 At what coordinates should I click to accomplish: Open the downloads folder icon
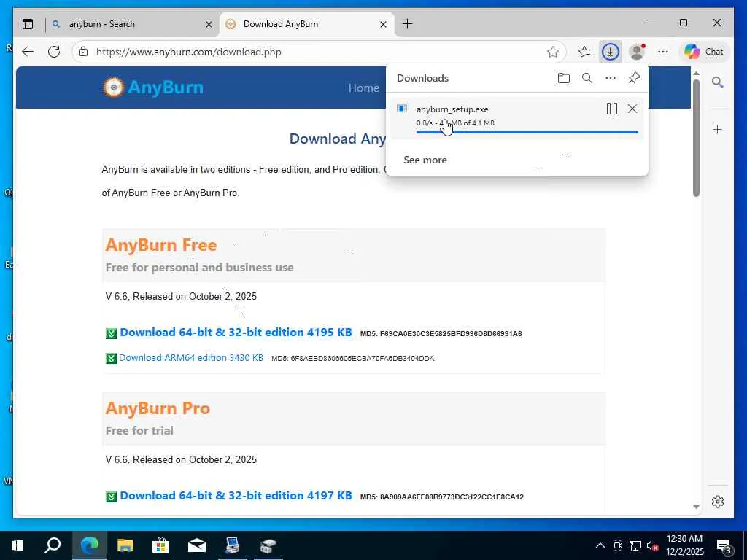(564, 78)
